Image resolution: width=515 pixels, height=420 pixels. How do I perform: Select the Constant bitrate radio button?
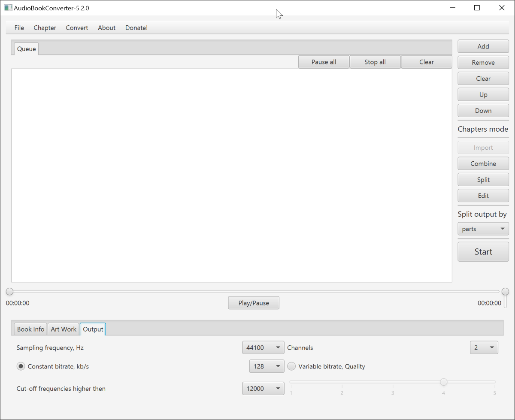(x=21, y=366)
